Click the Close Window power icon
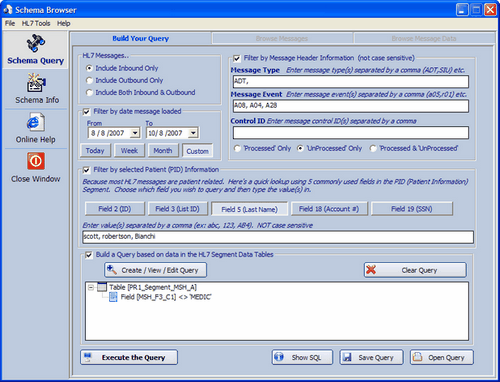Viewport: 500px width, 382px height. (x=36, y=161)
